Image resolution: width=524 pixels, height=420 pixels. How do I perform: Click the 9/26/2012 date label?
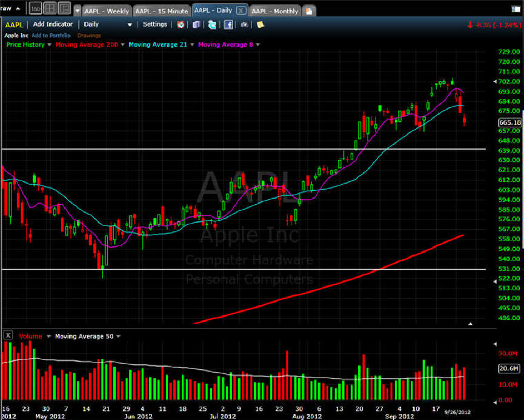[x=457, y=412]
